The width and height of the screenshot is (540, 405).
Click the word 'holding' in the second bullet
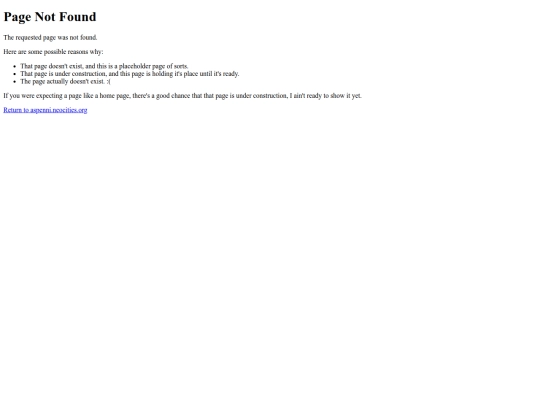[162, 74]
